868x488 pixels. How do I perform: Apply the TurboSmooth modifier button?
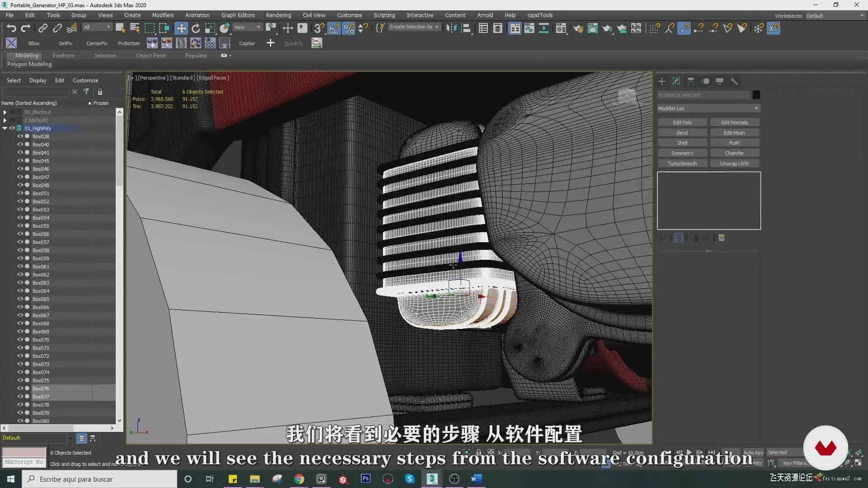click(682, 164)
